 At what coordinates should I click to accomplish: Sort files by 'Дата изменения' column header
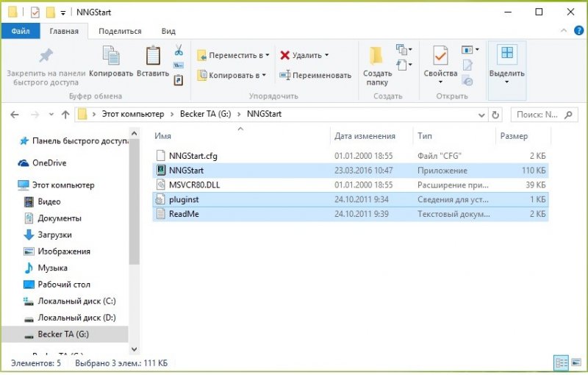(365, 136)
